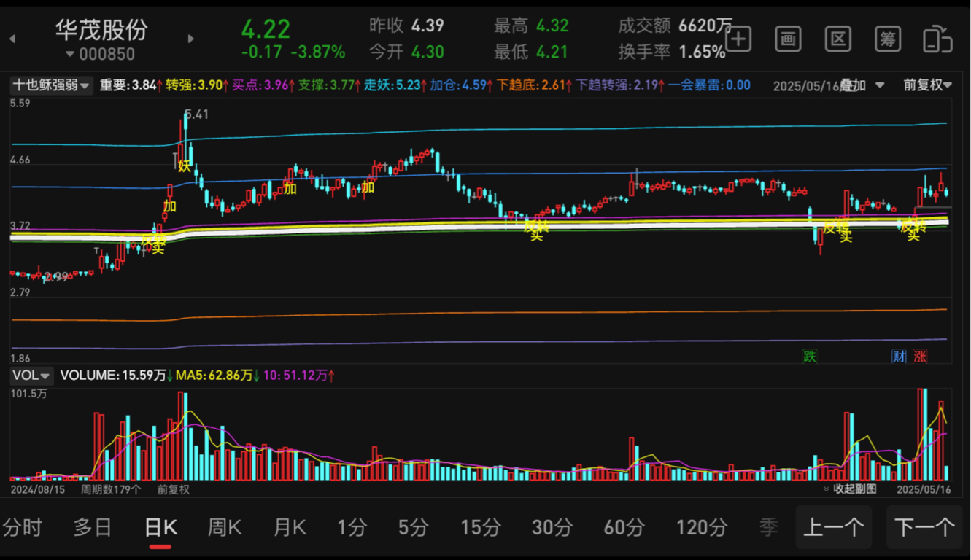Collapse sub-chart via 收起副图
Image resolution: width=971 pixels, height=560 pixels.
pos(850,489)
